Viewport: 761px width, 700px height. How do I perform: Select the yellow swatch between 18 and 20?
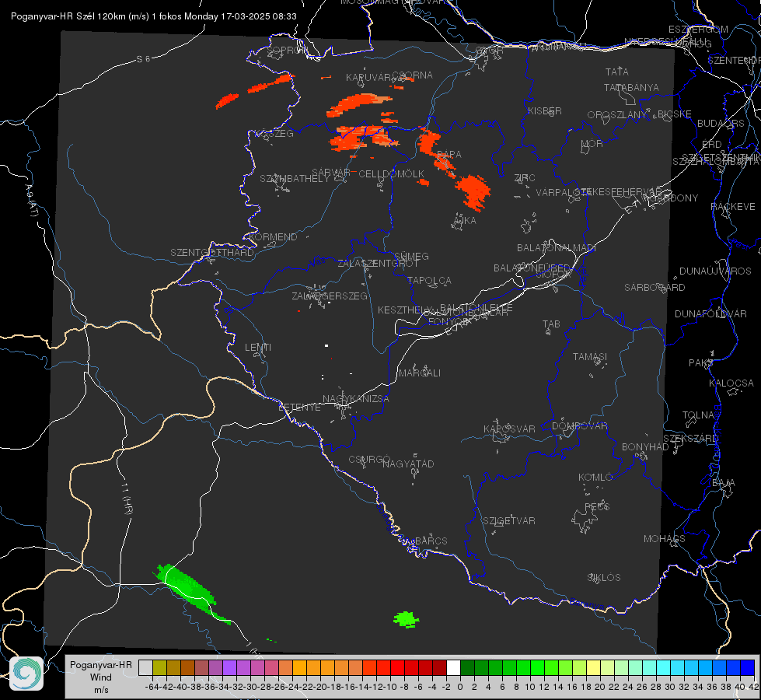pos(593,667)
